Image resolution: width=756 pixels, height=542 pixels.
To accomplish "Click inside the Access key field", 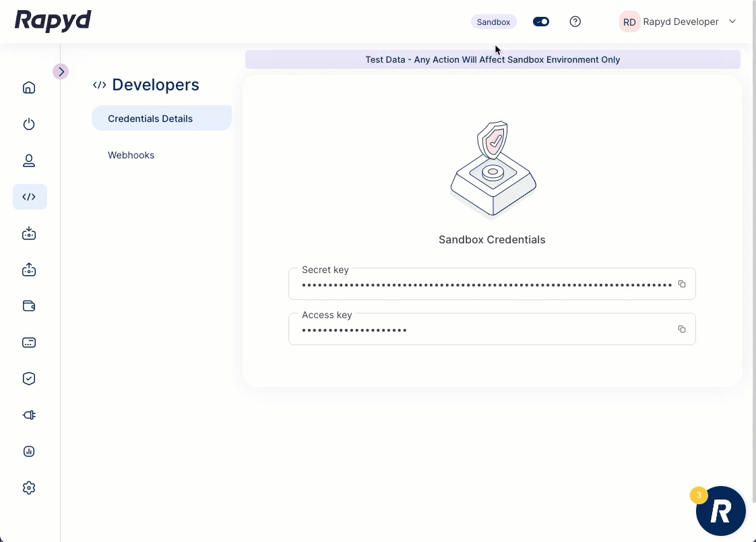I will pyautogui.click(x=492, y=330).
